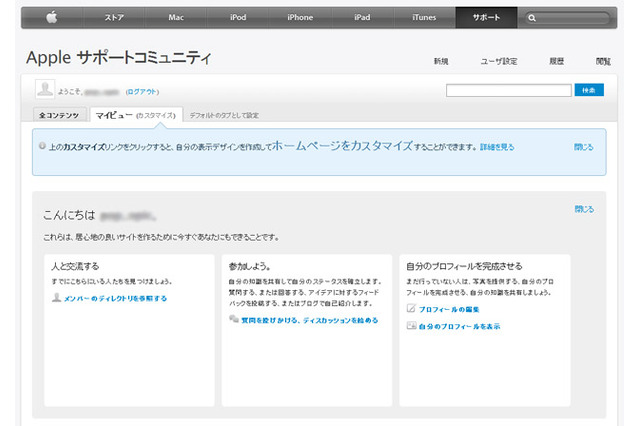This screenshot has height=426, width=640.
Task: Click the user avatar icon beside ようこそ
Action: coord(44,89)
